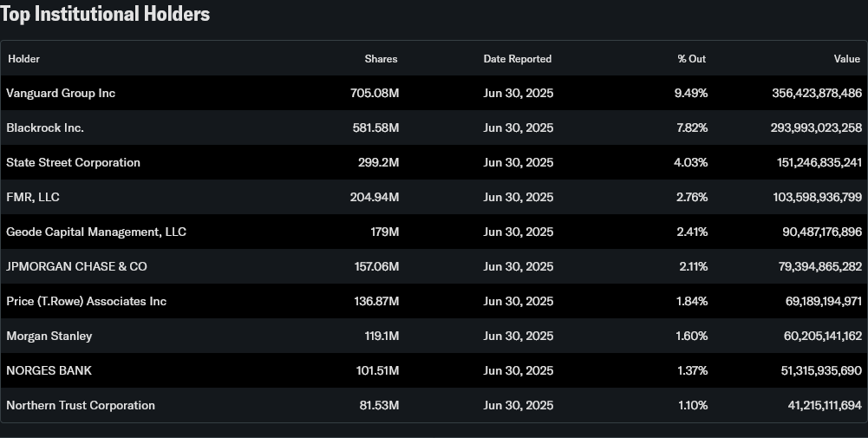
Task: Sort by the Shares column header
Action: coord(381,59)
